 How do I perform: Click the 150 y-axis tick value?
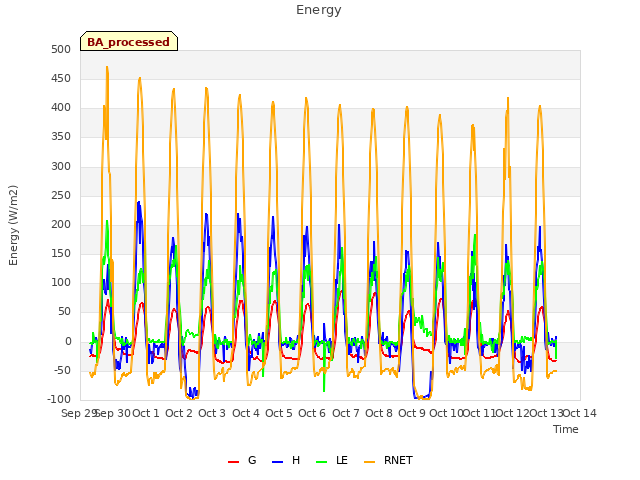(x=61, y=253)
